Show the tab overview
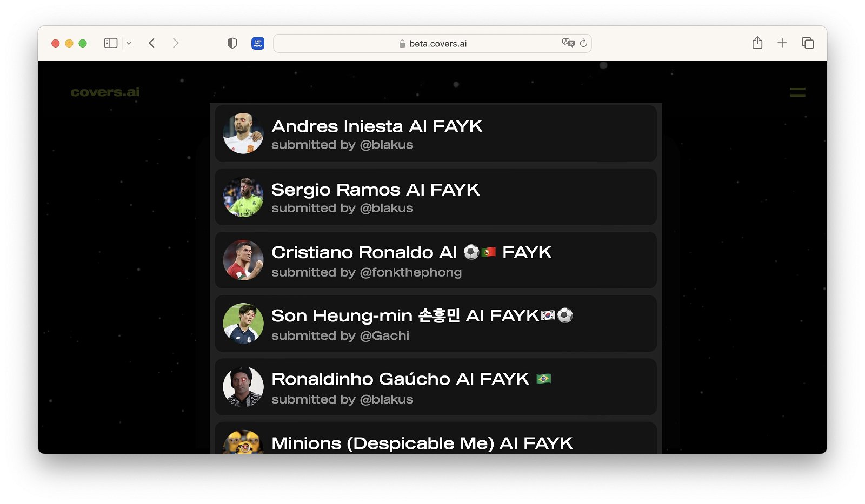This screenshot has width=865, height=504. pyautogui.click(x=808, y=43)
